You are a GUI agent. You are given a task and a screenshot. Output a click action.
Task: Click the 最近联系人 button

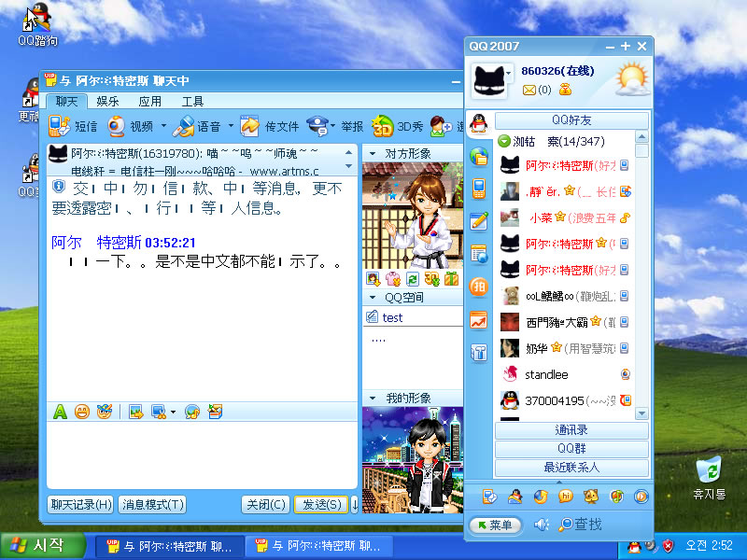[571, 468]
